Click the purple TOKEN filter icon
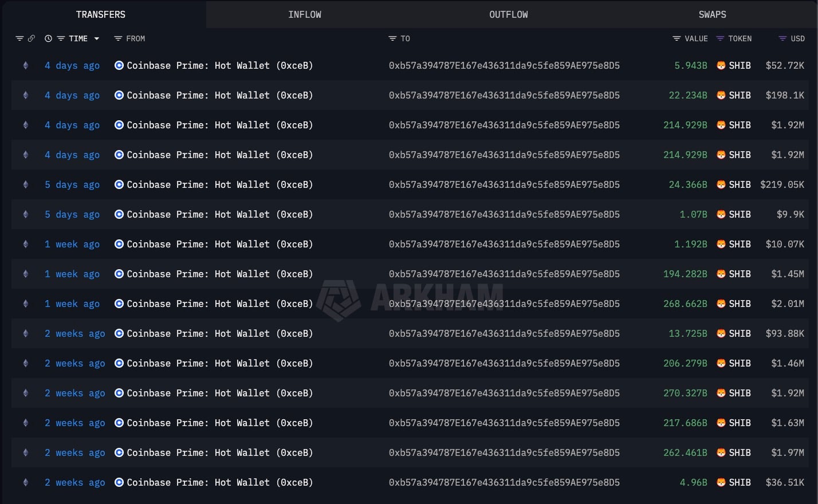 coord(720,38)
